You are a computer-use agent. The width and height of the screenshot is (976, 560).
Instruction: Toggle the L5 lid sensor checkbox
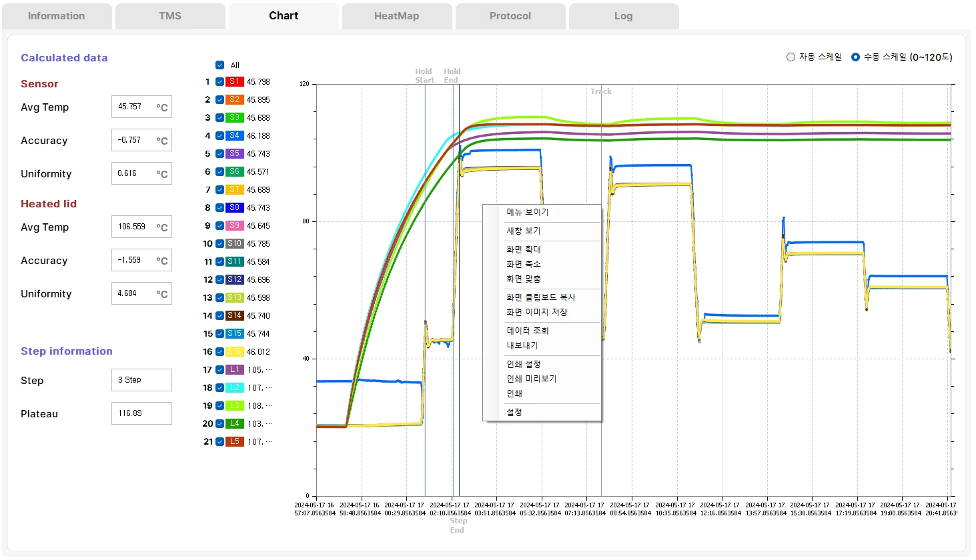[219, 442]
